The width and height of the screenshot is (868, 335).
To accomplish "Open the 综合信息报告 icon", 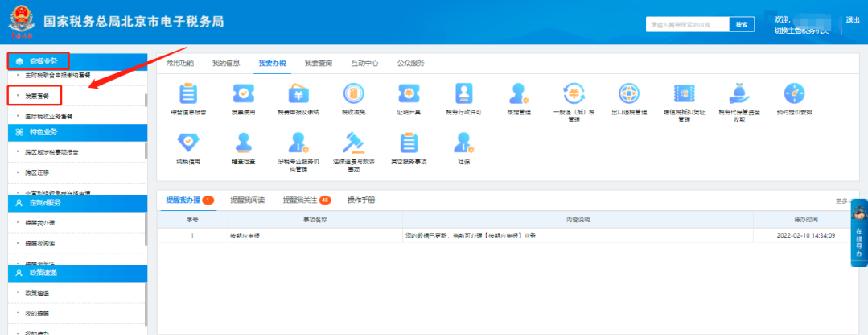I will point(187,93).
